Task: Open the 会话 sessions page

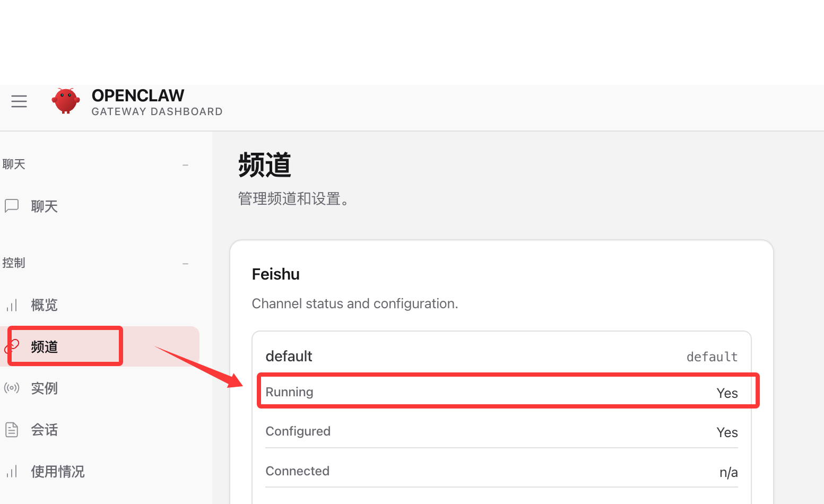Action: [x=45, y=430]
